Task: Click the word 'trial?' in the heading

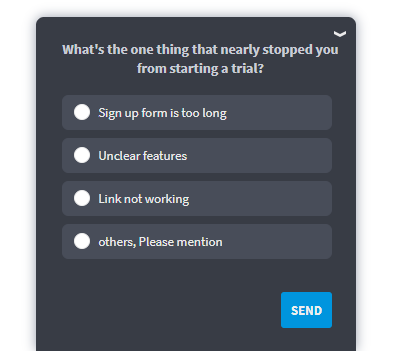Action: coord(247,69)
